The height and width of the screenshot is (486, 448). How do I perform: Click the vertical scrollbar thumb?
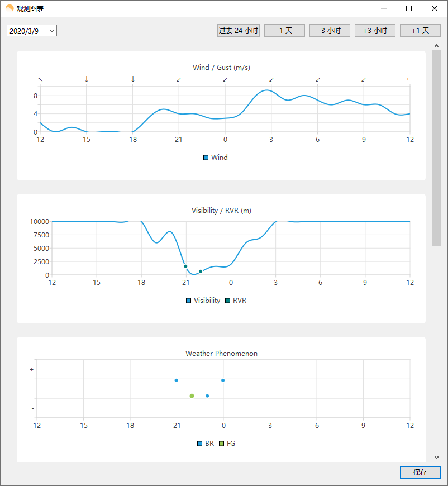(x=436, y=148)
